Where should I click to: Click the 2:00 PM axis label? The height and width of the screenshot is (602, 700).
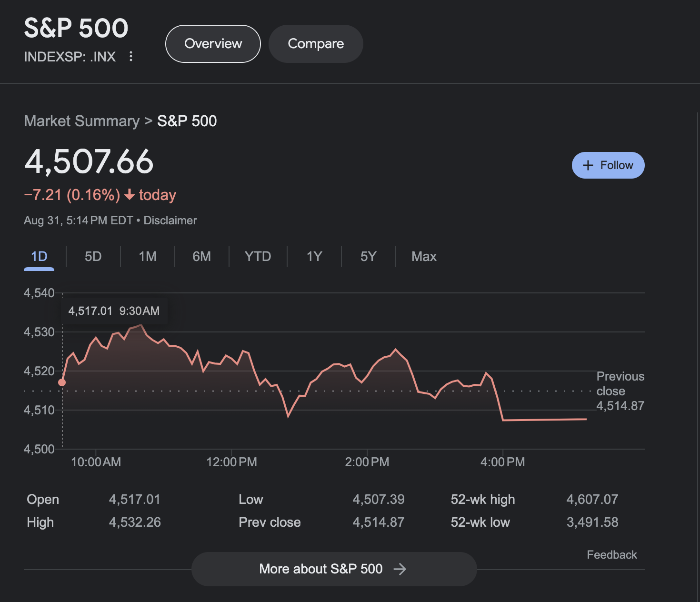click(367, 462)
